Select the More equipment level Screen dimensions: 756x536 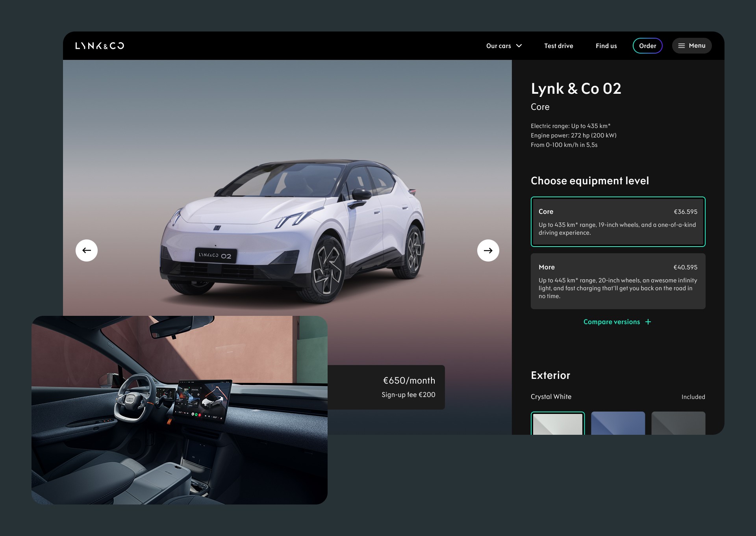(x=618, y=281)
